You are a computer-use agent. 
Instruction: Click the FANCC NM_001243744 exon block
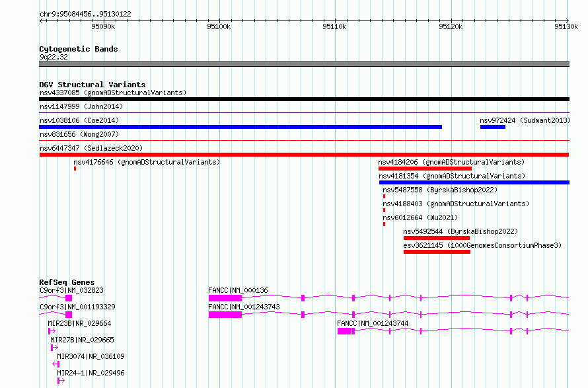point(345,331)
